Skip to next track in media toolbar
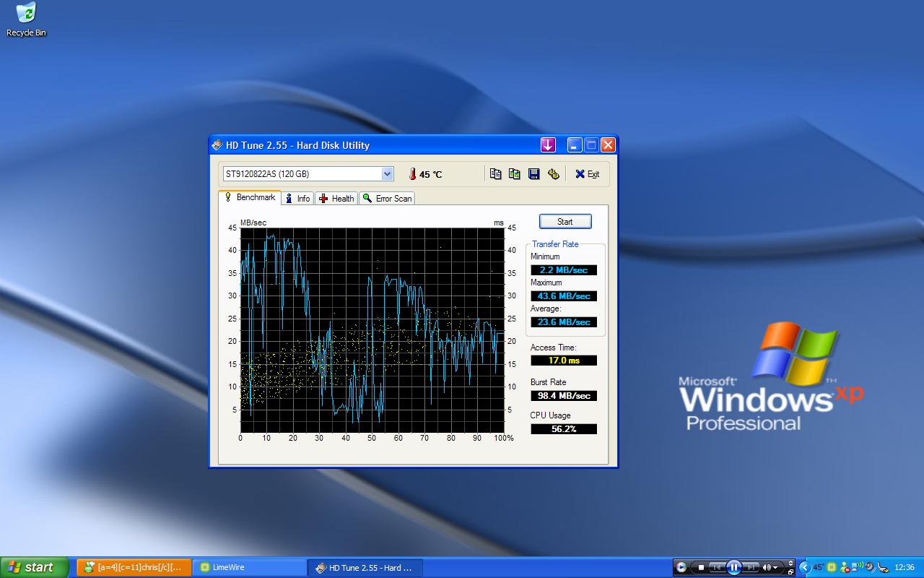This screenshot has width=924, height=578. coord(751,568)
